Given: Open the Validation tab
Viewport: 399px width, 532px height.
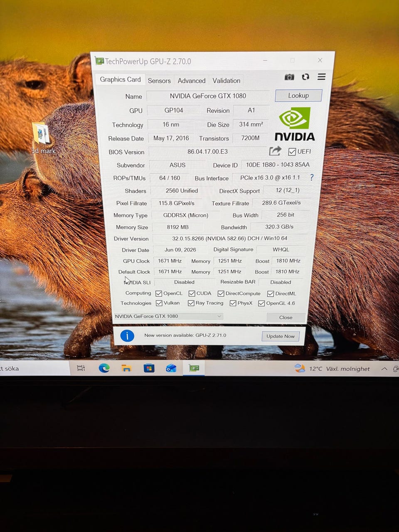Looking at the screenshot, I should 227,81.
